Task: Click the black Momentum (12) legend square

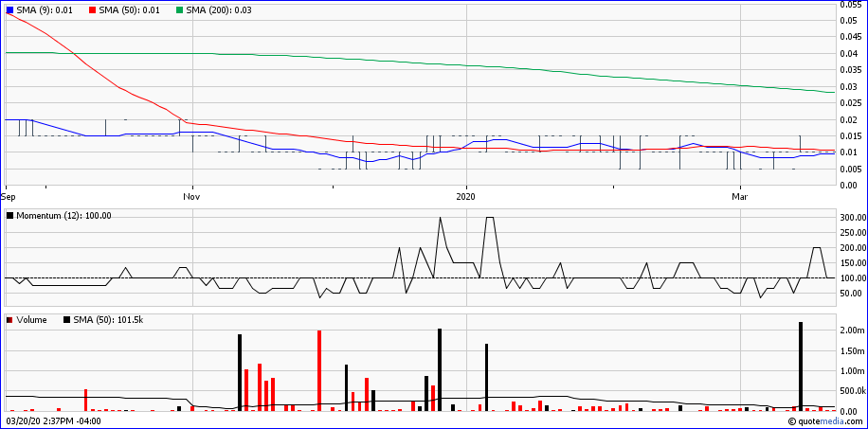Action: (x=10, y=216)
